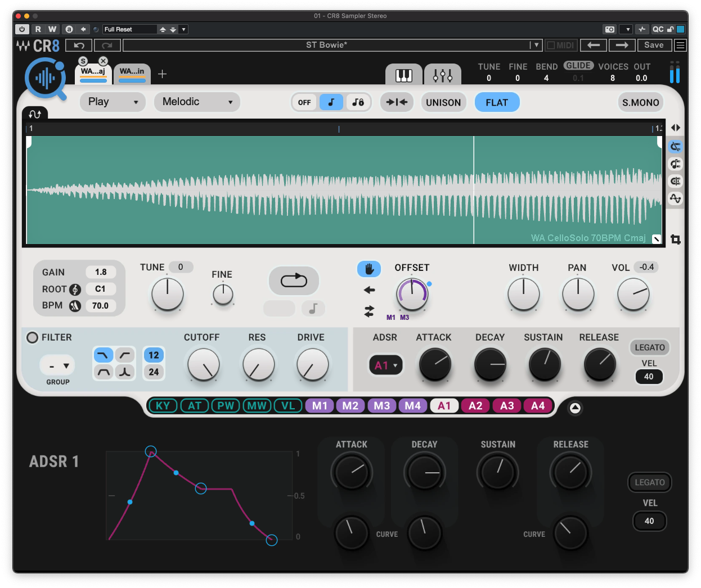Click the ADSR graph attack peak node
The width and height of the screenshot is (701, 588).
click(151, 451)
